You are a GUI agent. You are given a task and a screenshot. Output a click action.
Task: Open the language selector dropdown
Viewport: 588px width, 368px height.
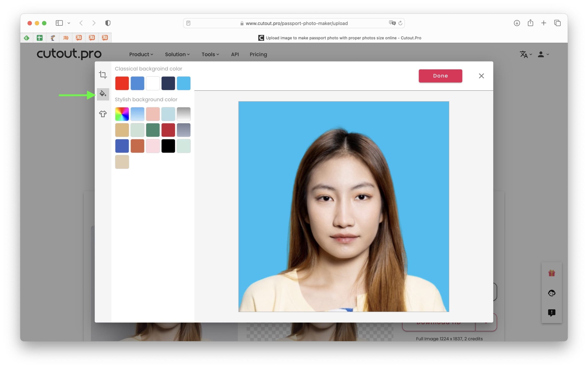point(526,54)
